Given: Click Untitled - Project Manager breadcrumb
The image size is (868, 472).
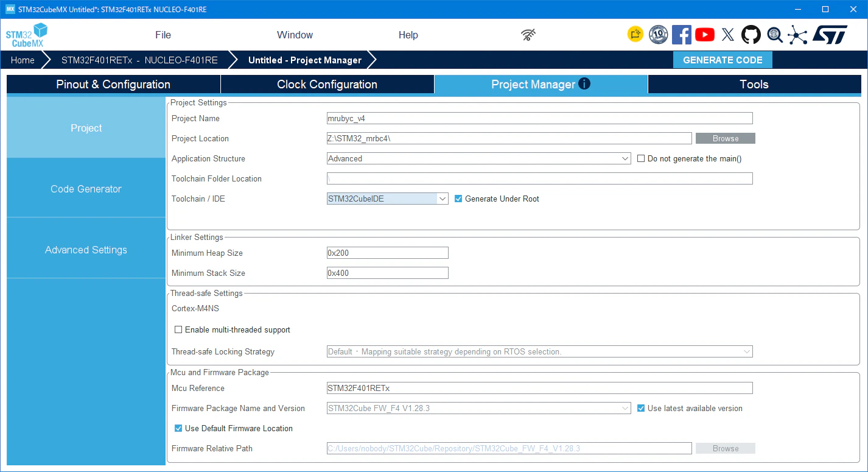Looking at the screenshot, I should (305, 60).
